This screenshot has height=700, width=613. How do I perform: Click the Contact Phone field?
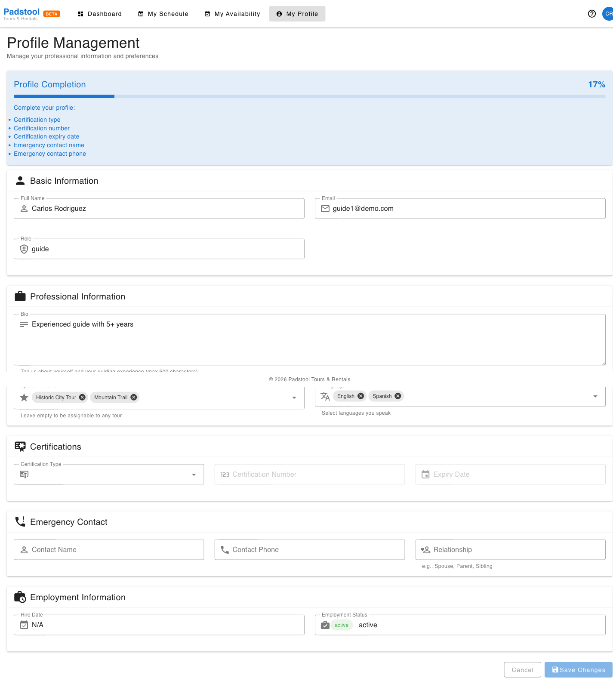[x=310, y=549]
